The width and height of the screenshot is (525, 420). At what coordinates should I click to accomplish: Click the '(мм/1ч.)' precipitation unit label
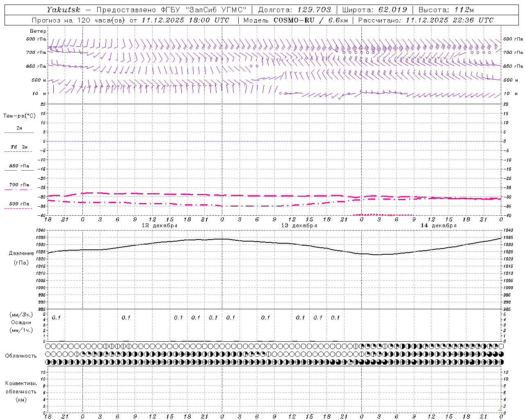click(21, 330)
